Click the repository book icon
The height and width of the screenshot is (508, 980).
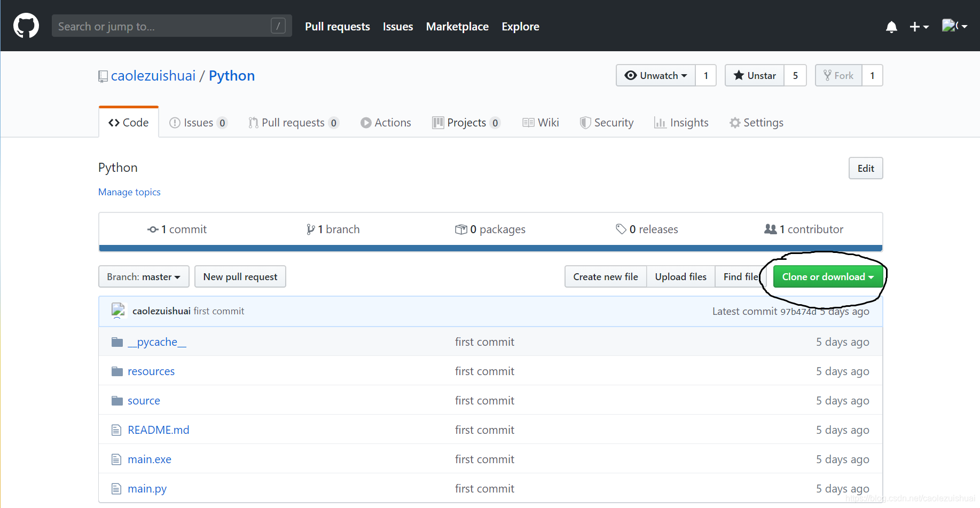coord(103,76)
